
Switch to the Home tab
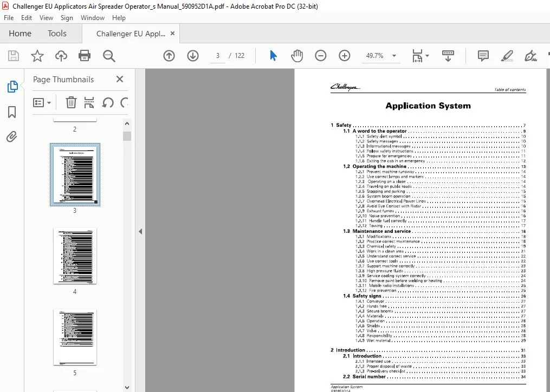[20, 34]
